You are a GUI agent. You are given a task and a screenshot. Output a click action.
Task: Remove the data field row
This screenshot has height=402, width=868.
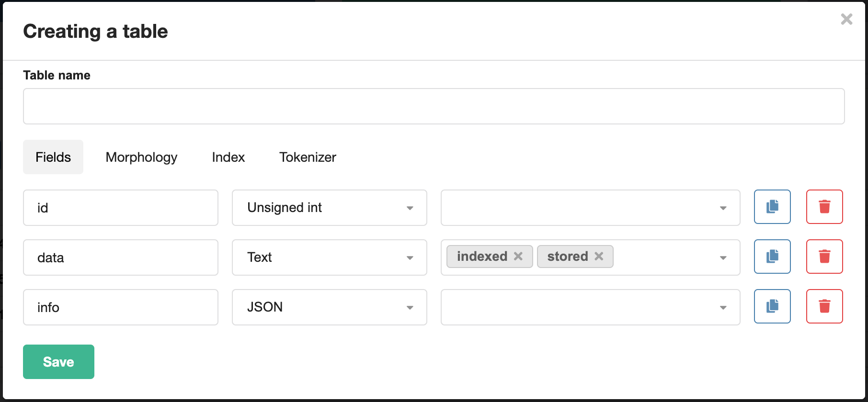pos(824,257)
